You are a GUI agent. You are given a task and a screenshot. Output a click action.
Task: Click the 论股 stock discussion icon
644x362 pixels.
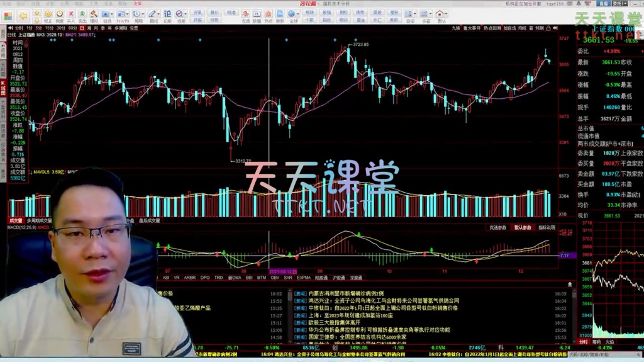click(166, 15)
